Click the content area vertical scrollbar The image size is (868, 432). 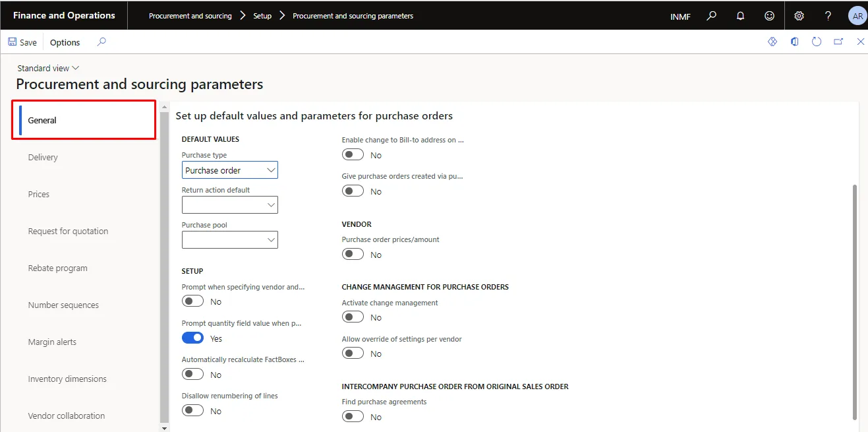click(855, 302)
